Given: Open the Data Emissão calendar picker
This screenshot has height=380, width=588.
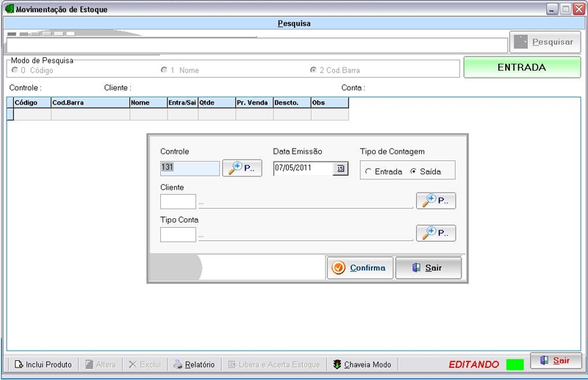Looking at the screenshot, I should coord(340,168).
